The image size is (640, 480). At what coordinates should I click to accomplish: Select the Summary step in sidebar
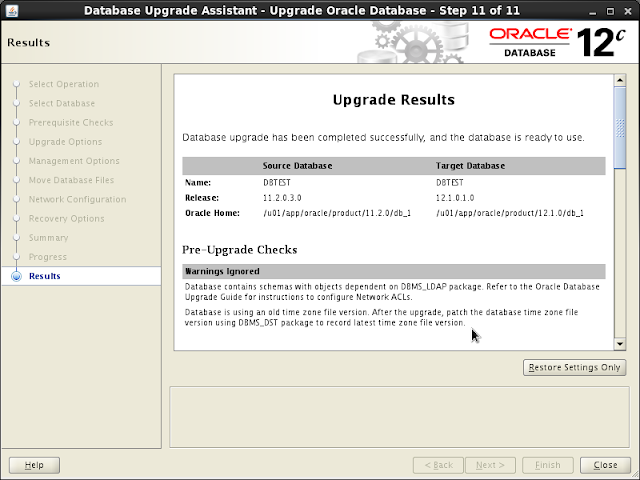point(48,238)
